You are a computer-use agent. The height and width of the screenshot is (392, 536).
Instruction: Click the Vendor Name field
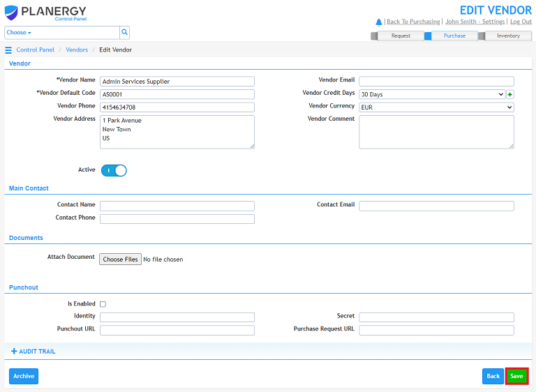[177, 82]
